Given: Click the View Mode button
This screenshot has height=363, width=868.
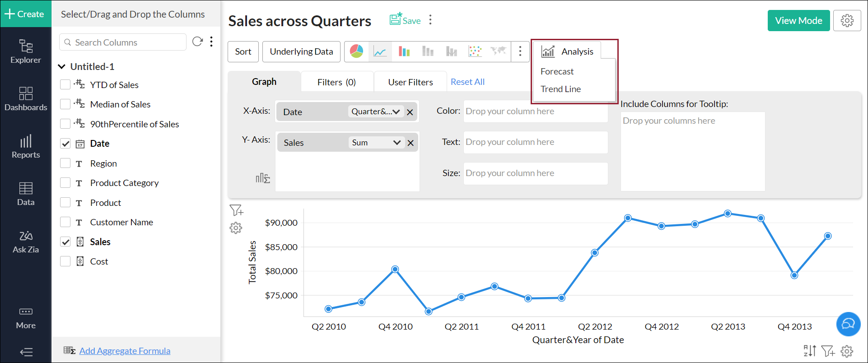Looking at the screenshot, I should (x=798, y=21).
